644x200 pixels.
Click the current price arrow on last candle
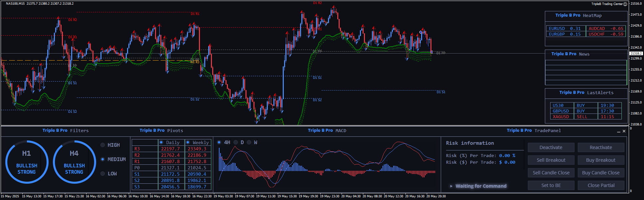coord(431,52)
